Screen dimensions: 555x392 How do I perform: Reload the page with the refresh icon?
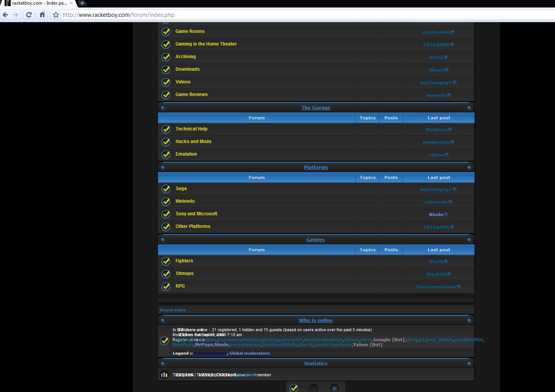[29, 15]
